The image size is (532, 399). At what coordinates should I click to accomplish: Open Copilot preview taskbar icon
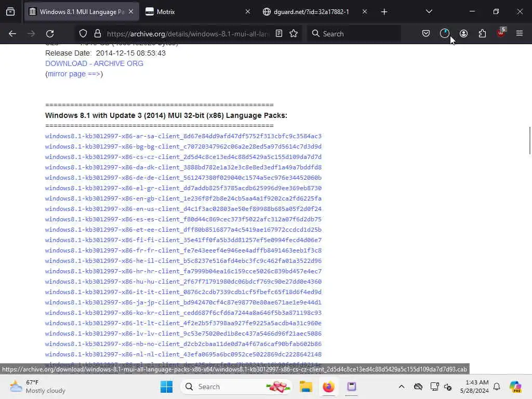point(515,387)
